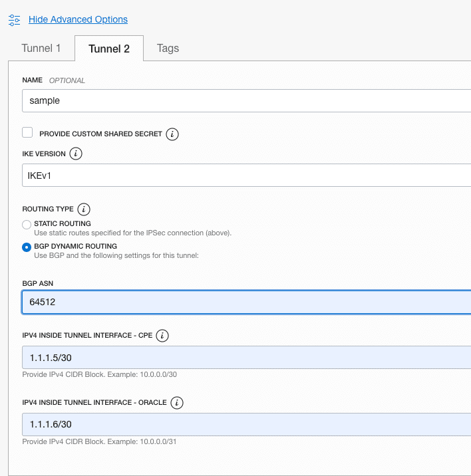
Task: Open the IKE Version dropdown showing IKEv1
Action: click(x=246, y=176)
